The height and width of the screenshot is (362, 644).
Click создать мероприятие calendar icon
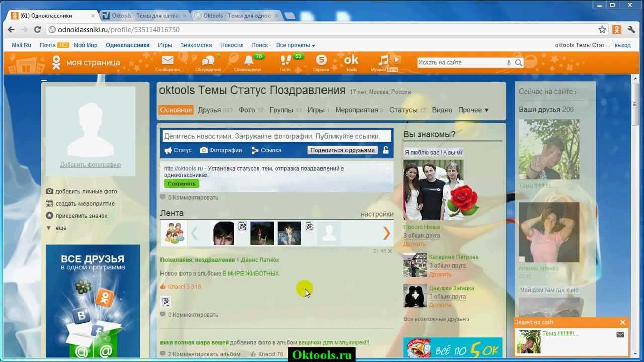[x=49, y=204]
